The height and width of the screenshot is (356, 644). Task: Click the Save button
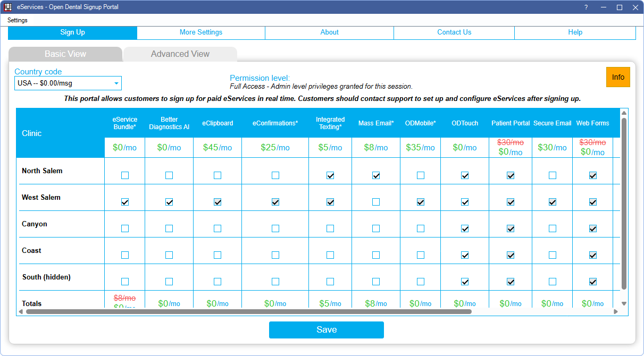coord(326,330)
